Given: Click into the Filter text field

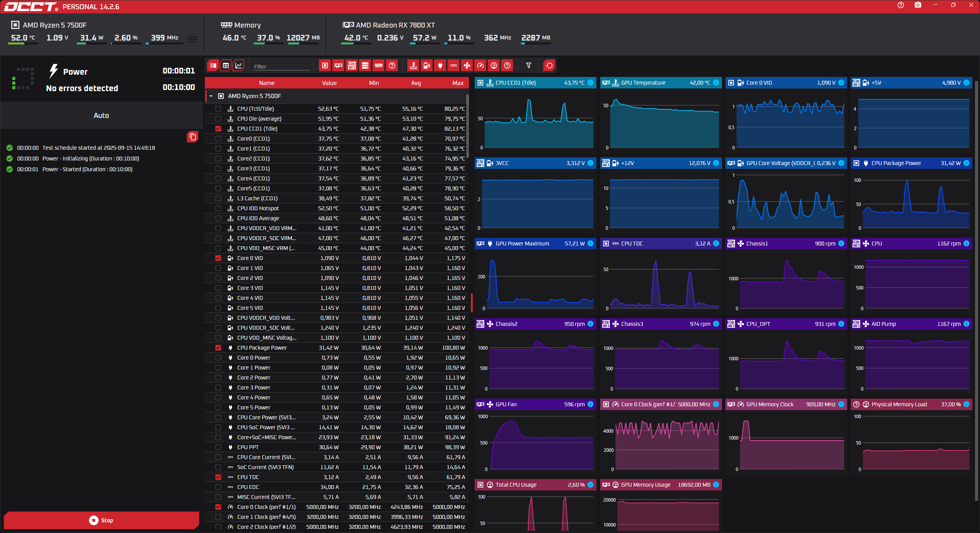Looking at the screenshot, I should pyautogui.click(x=281, y=66).
